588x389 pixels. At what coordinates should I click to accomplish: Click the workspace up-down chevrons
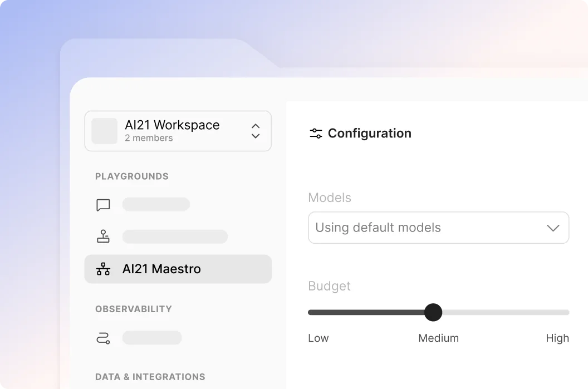pos(256,131)
